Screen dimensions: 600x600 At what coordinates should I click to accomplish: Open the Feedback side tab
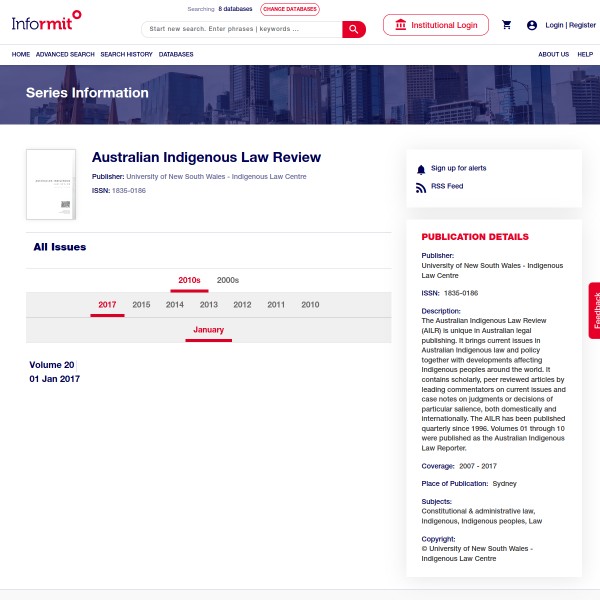(595, 310)
